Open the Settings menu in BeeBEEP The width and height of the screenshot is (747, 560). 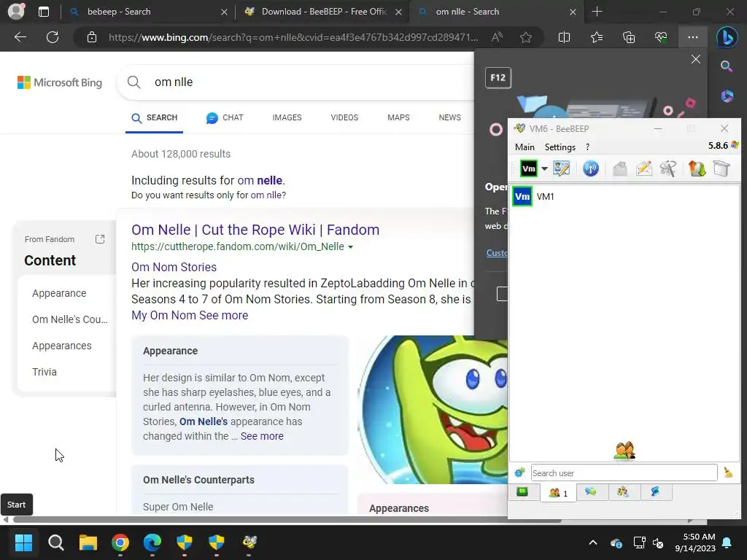coord(560,147)
